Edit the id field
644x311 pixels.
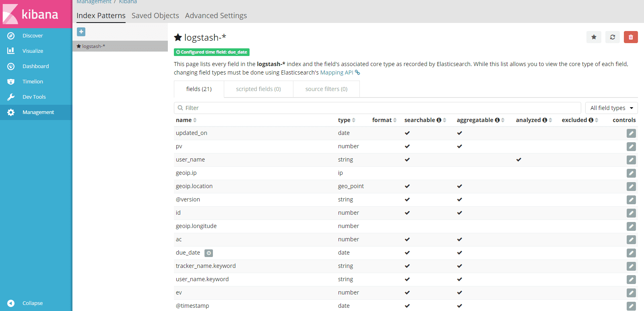click(631, 213)
